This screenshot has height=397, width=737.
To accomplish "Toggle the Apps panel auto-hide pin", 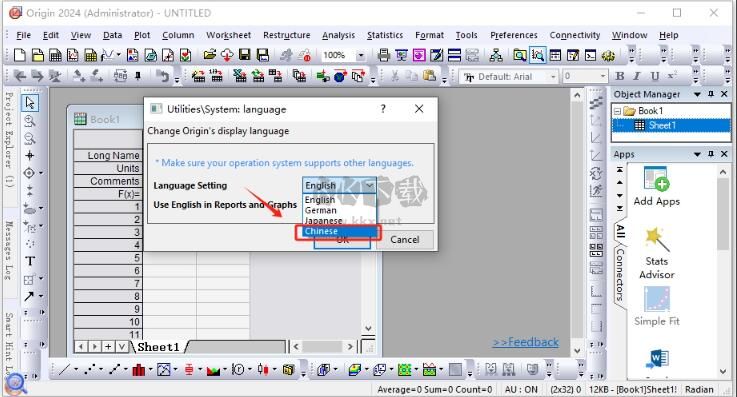I will tap(711, 154).
